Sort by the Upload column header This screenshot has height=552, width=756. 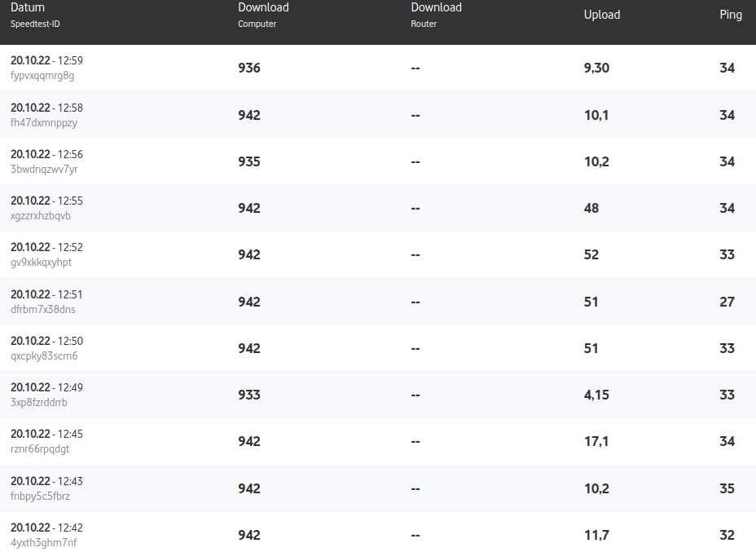602,15
